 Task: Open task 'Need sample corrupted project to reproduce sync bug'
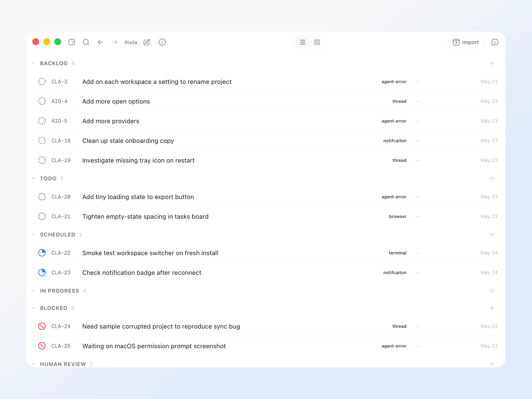coord(161,327)
